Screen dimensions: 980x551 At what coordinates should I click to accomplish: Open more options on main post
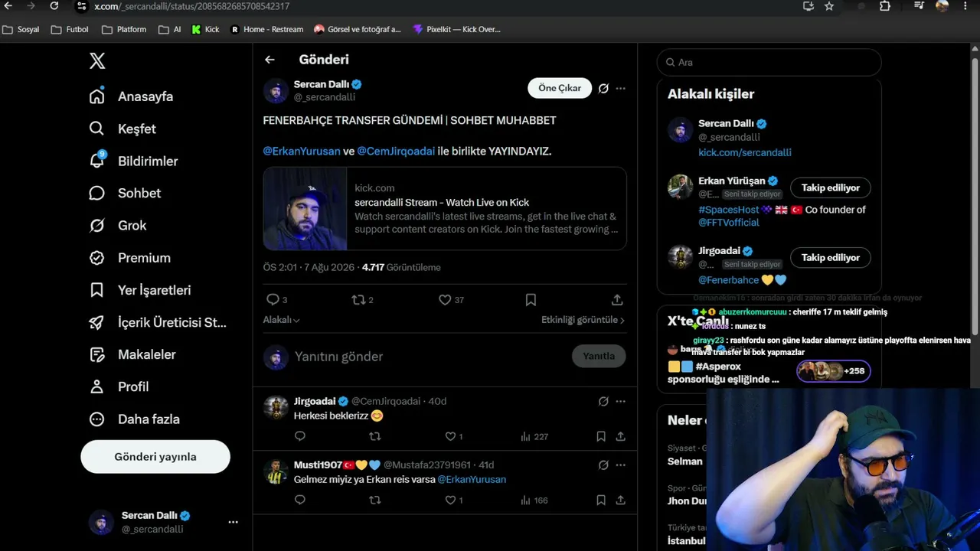click(621, 88)
